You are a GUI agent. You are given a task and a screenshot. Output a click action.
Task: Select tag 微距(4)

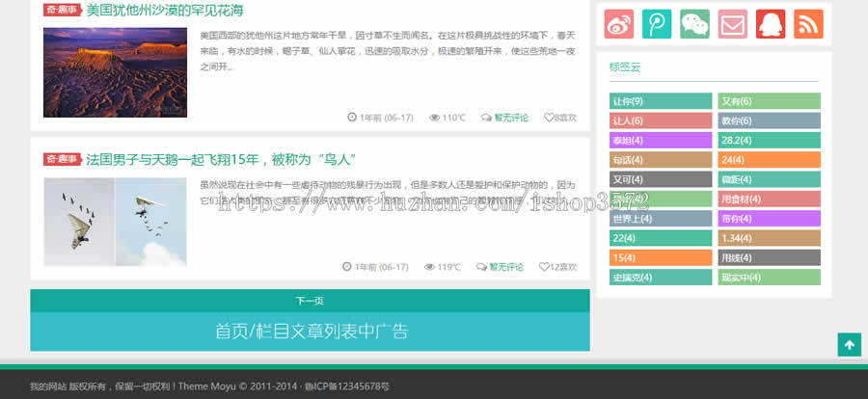coord(769,179)
